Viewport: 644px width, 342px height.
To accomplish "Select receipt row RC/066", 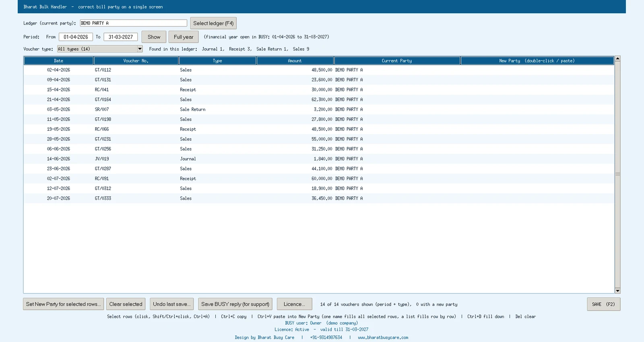I will tap(319, 129).
